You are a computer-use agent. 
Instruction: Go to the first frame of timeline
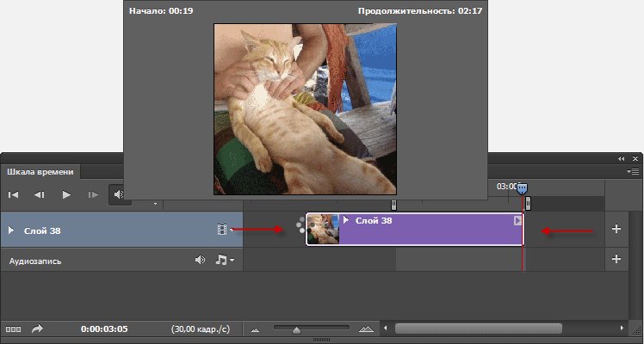pos(15,195)
